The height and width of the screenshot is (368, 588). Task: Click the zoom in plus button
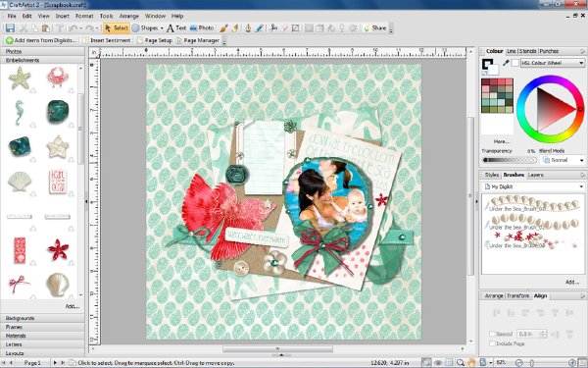572,363
